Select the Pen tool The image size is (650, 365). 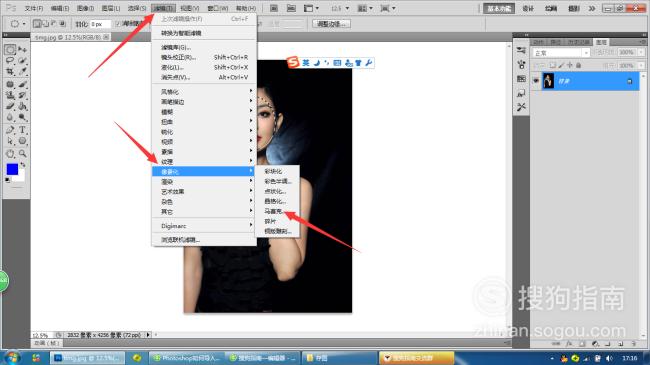click(10, 130)
